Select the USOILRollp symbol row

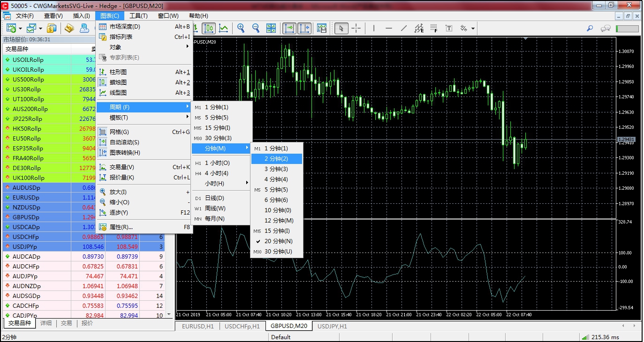[x=49, y=60]
